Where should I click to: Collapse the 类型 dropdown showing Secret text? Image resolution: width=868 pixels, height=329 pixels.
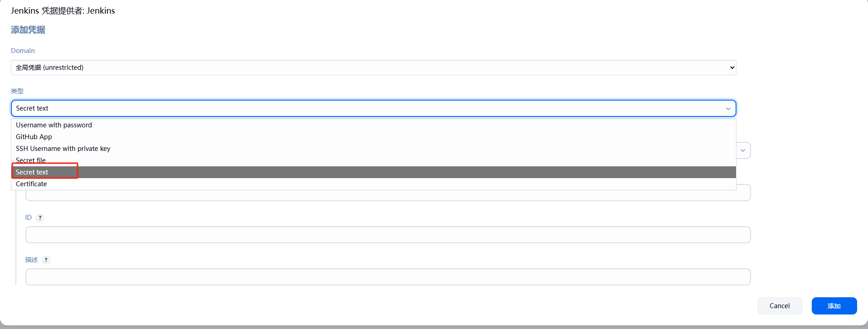point(373,108)
